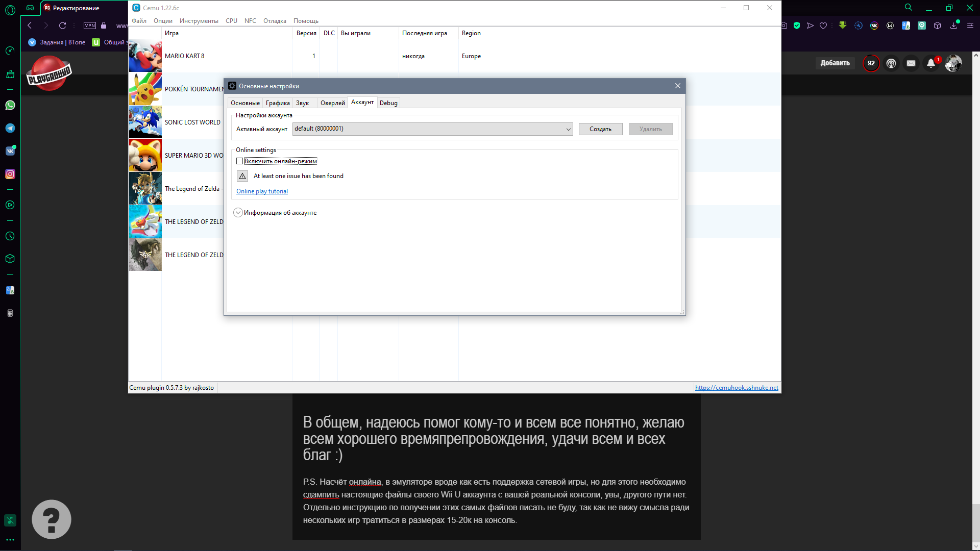The width and height of the screenshot is (980, 551).
Task: Reload the browser page
Action: pos(62,26)
